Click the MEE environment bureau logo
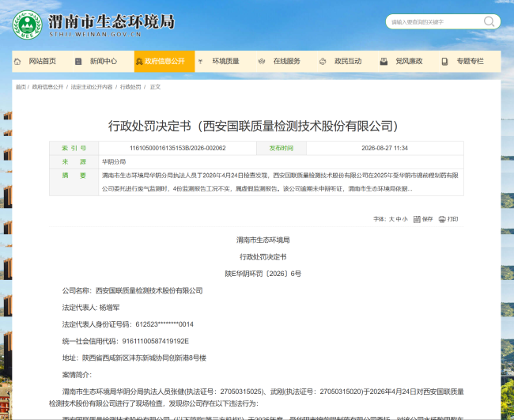 pyautogui.click(x=27, y=25)
